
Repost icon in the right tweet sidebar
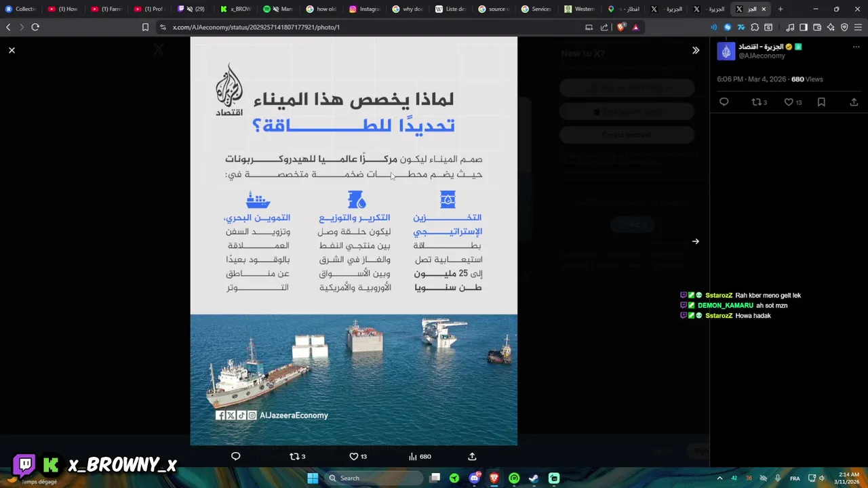[759, 102]
